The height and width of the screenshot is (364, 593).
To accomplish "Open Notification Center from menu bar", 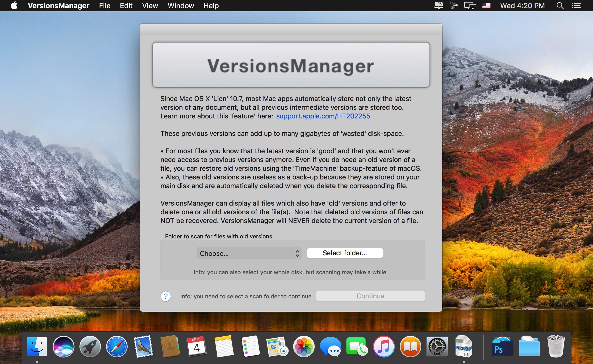I will [576, 6].
